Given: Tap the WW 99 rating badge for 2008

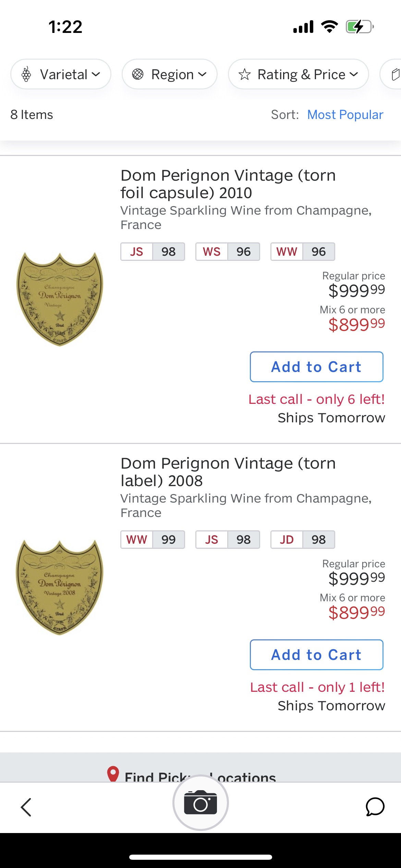Looking at the screenshot, I should 153,540.
